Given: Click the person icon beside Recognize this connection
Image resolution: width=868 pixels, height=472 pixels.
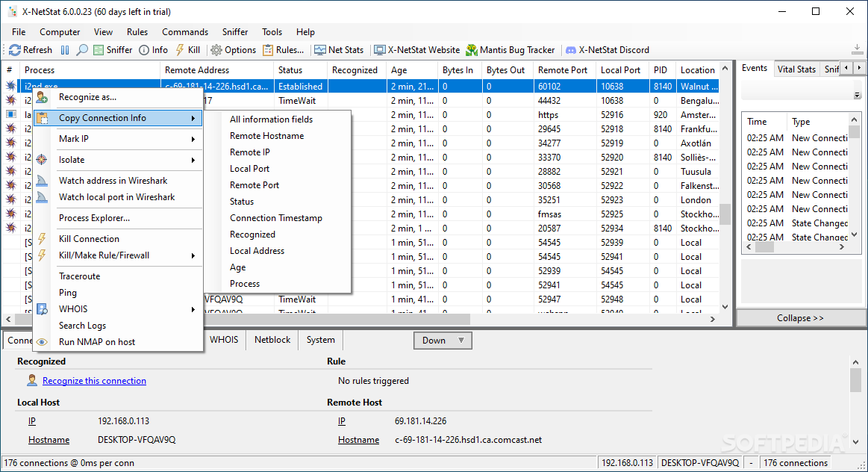Looking at the screenshot, I should [x=32, y=381].
